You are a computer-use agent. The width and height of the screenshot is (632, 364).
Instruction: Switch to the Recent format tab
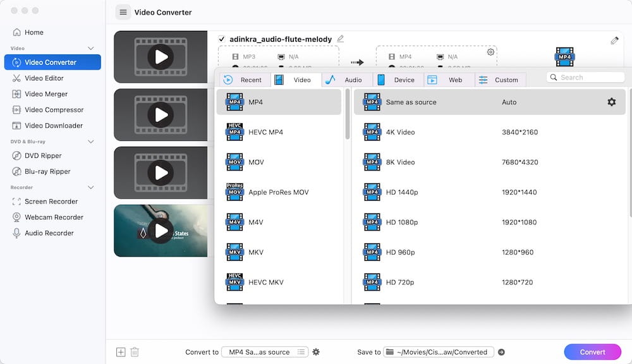click(x=245, y=80)
